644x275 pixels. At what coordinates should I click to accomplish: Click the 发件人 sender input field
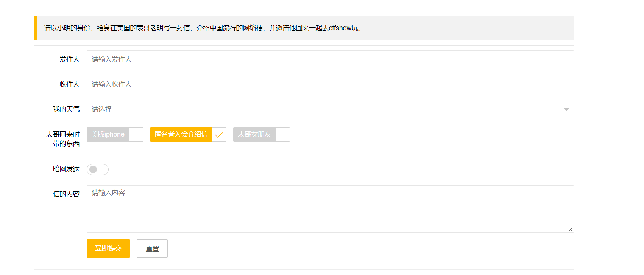pyautogui.click(x=329, y=59)
